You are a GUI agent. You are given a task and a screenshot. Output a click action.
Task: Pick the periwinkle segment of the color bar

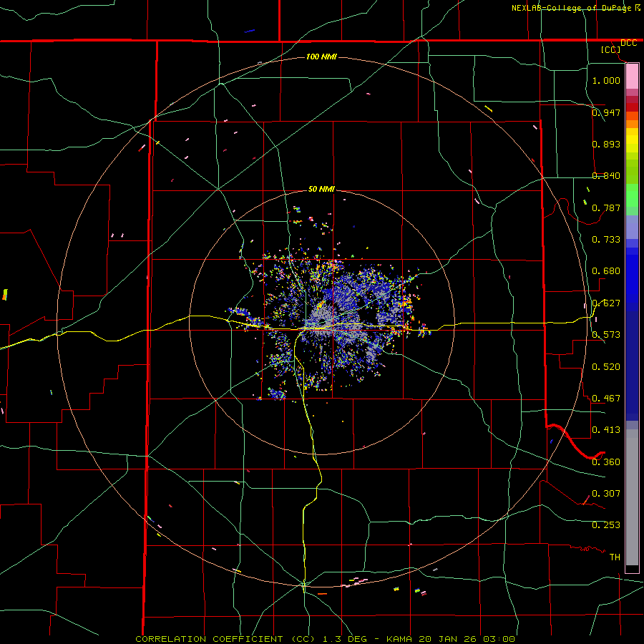632,227
